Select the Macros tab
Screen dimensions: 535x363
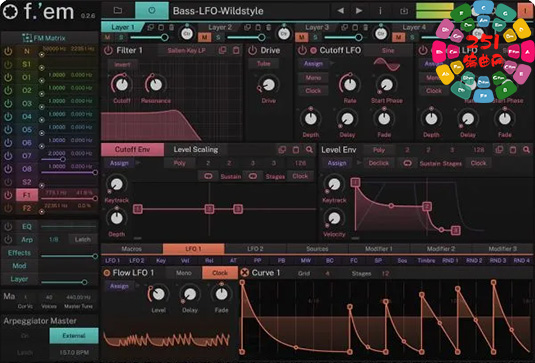[x=131, y=249]
